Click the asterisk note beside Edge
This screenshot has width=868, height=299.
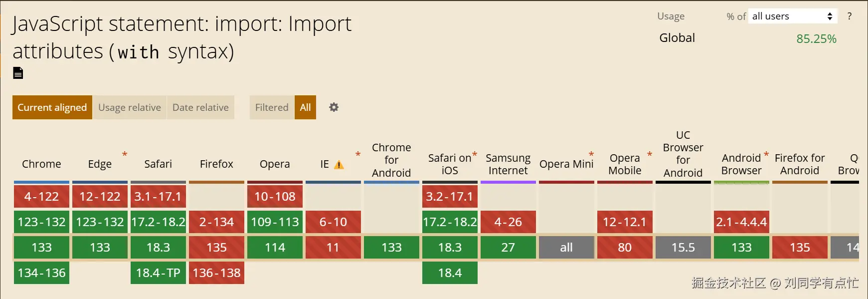coord(125,154)
